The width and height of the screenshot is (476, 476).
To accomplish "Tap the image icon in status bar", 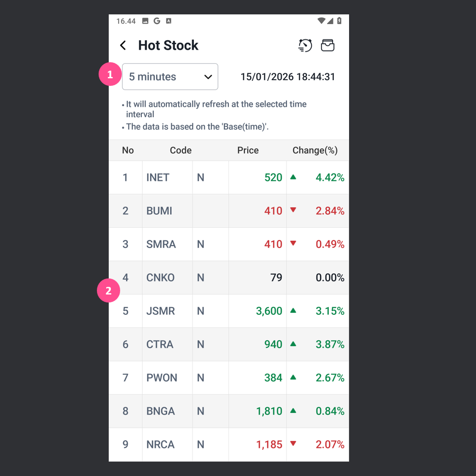I will (x=145, y=21).
